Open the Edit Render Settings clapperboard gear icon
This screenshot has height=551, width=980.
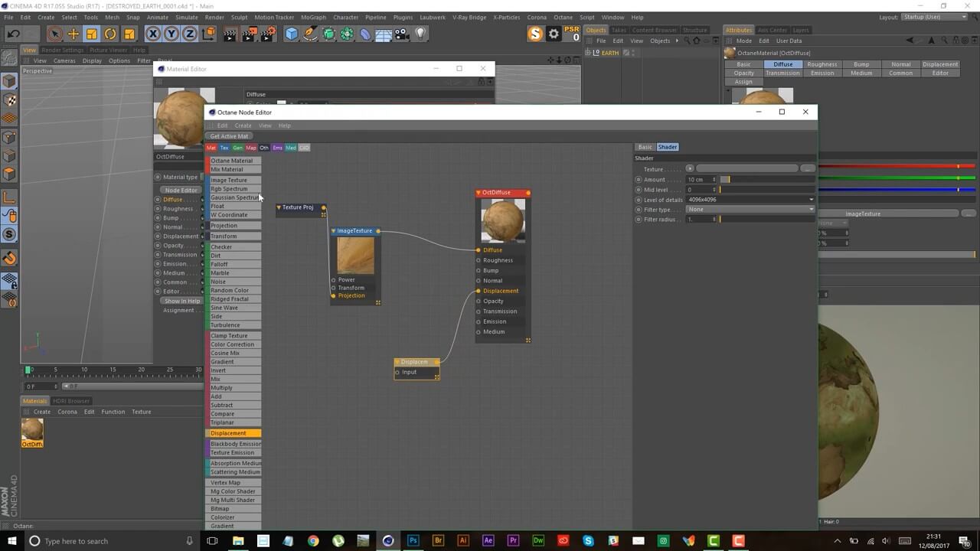pos(268,34)
